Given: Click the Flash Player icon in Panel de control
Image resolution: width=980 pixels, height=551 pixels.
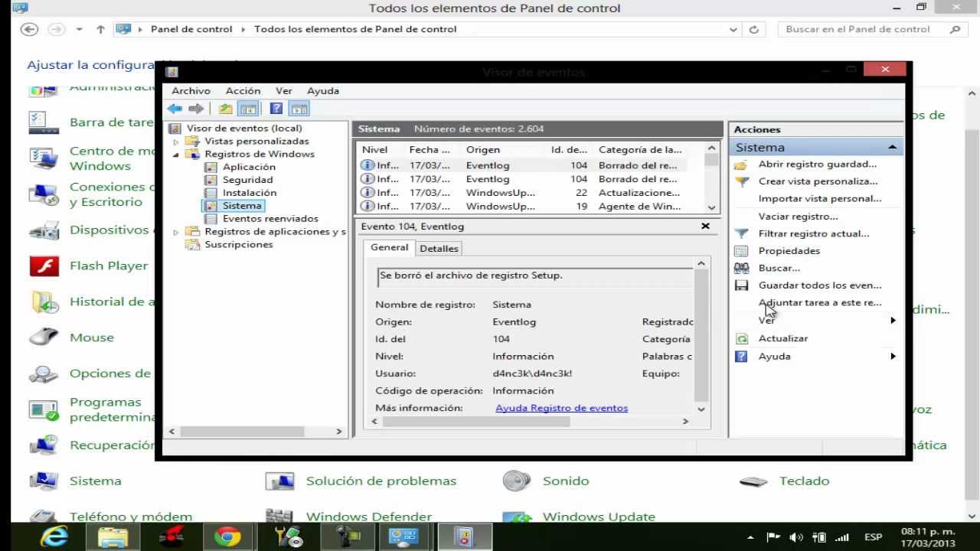Looking at the screenshot, I should click(44, 266).
